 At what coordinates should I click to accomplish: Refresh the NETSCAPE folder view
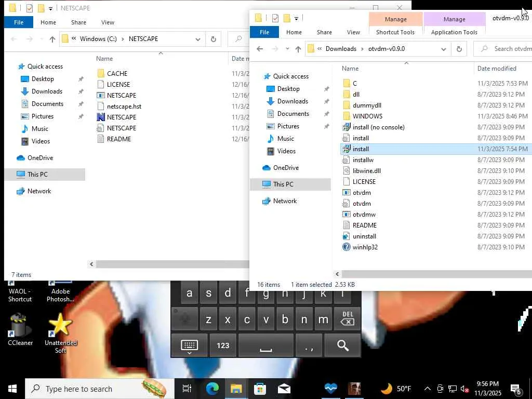[214, 39]
